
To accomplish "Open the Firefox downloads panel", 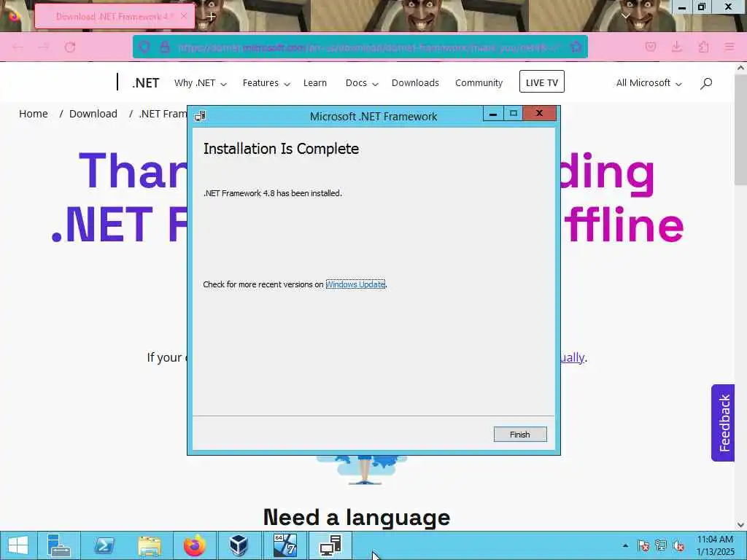I will [676, 47].
